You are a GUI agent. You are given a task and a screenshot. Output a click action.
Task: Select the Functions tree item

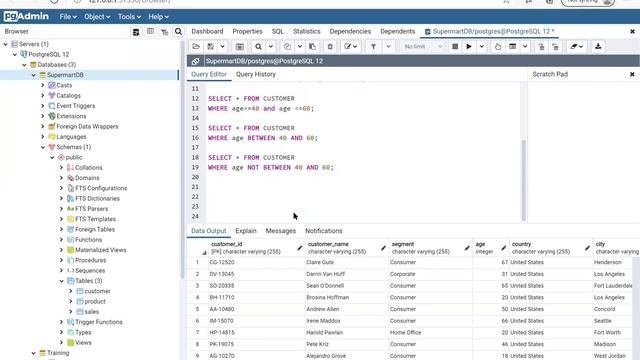(x=88, y=240)
